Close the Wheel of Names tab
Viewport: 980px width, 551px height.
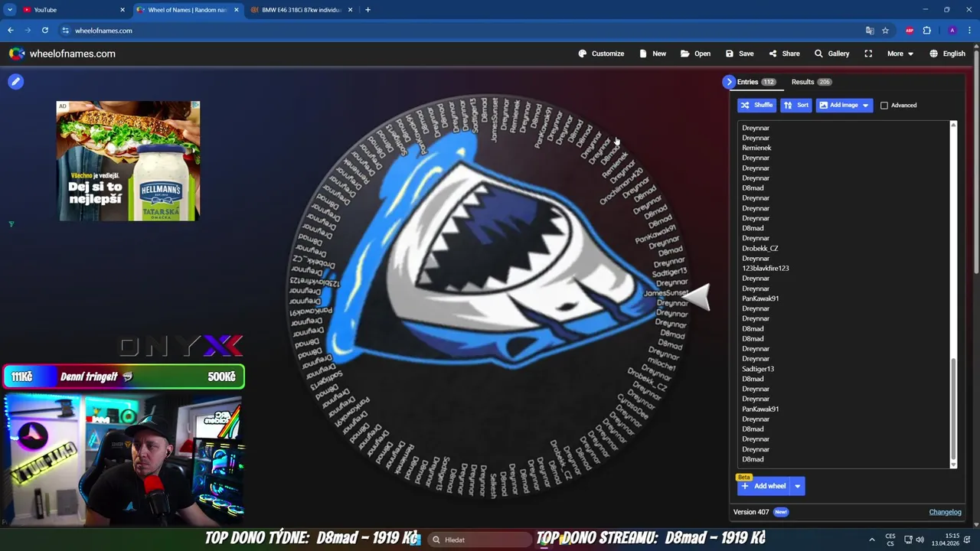[x=236, y=10]
